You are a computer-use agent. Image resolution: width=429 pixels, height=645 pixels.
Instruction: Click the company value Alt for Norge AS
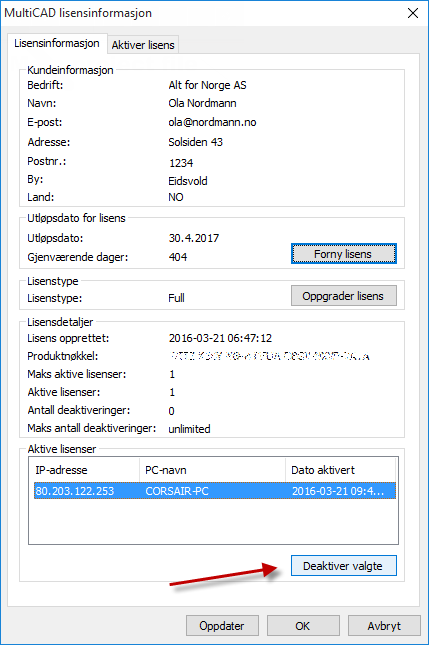pyautogui.click(x=207, y=85)
